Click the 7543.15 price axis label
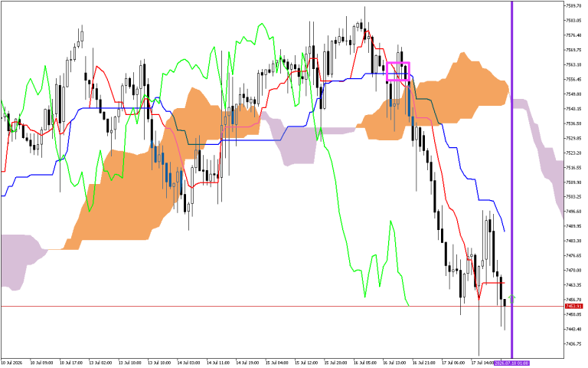Viewport: 588px width, 368px height. point(573,109)
